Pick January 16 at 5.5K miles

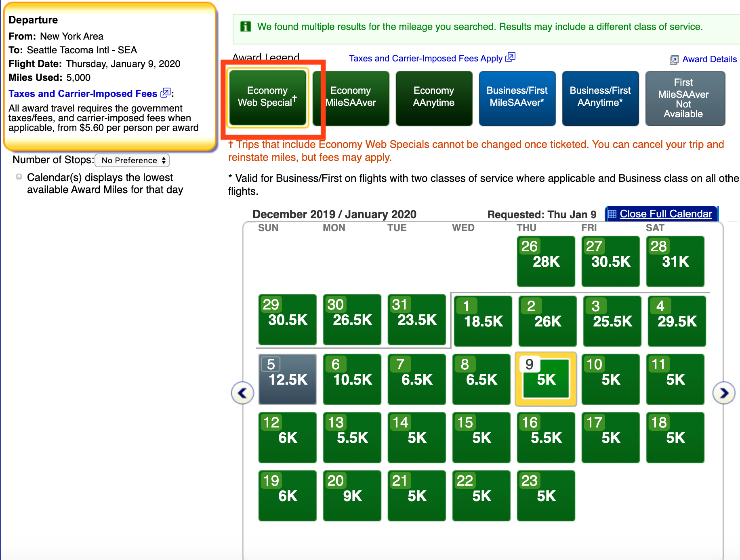tap(546, 438)
